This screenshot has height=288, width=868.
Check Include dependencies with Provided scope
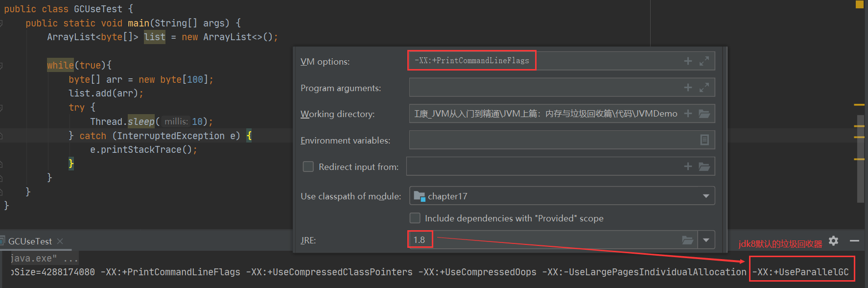pyautogui.click(x=415, y=218)
